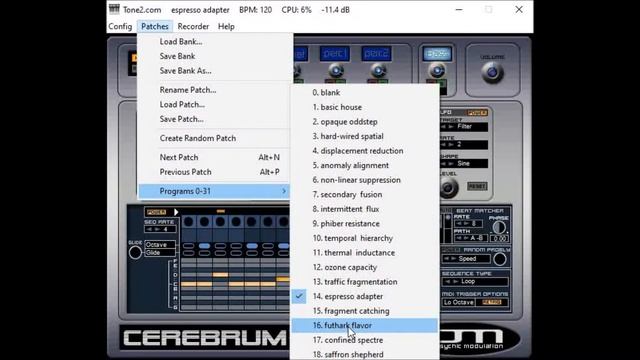The width and height of the screenshot is (640, 360).
Task: Select program 4. displacement reduction
Action: [x=365, y=151]
